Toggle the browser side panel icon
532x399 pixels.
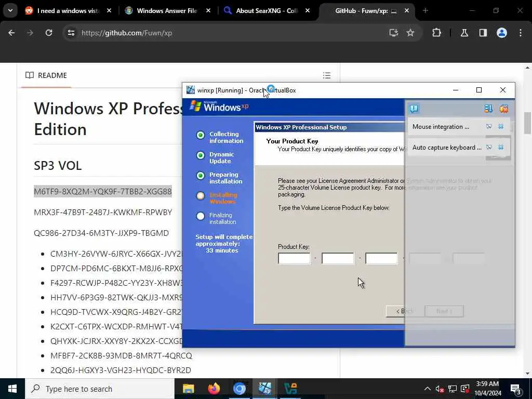coord(483,33)
